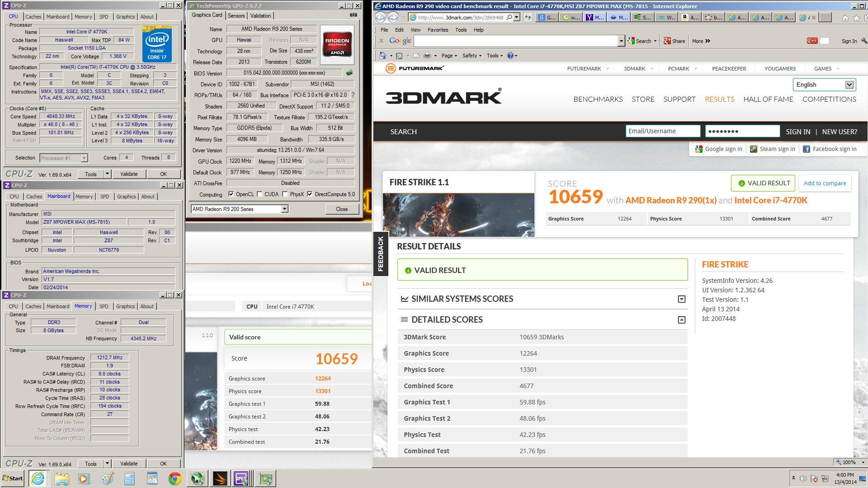
Task: Click the Yahoo mail browser tab
Action: tap(594, 17)
